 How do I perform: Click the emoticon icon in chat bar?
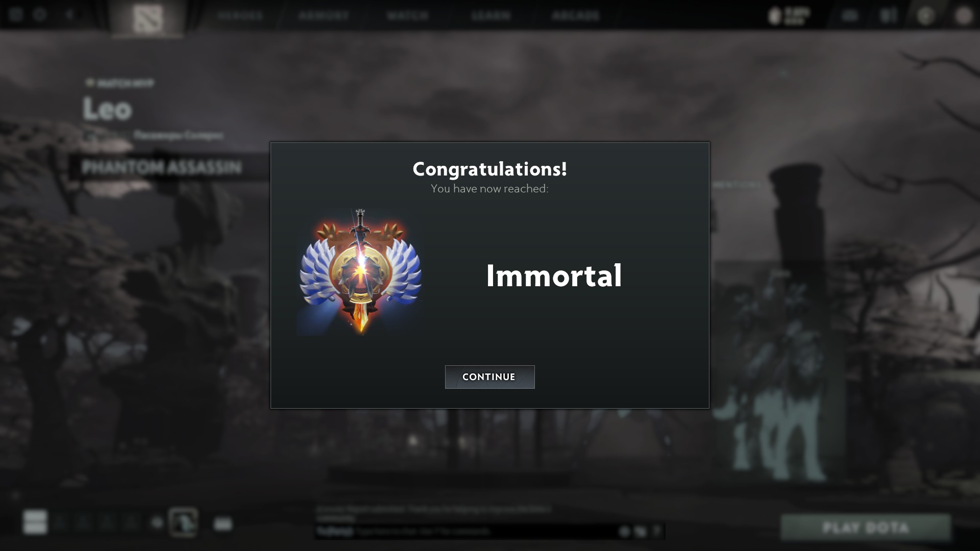624,532
